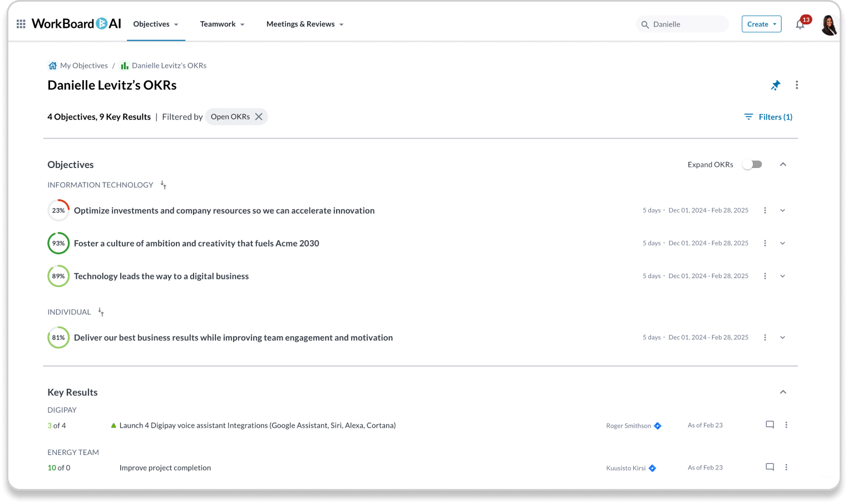Open comments for Improve project completion
This screenshot has height=504, width=848.
[770, 467]
